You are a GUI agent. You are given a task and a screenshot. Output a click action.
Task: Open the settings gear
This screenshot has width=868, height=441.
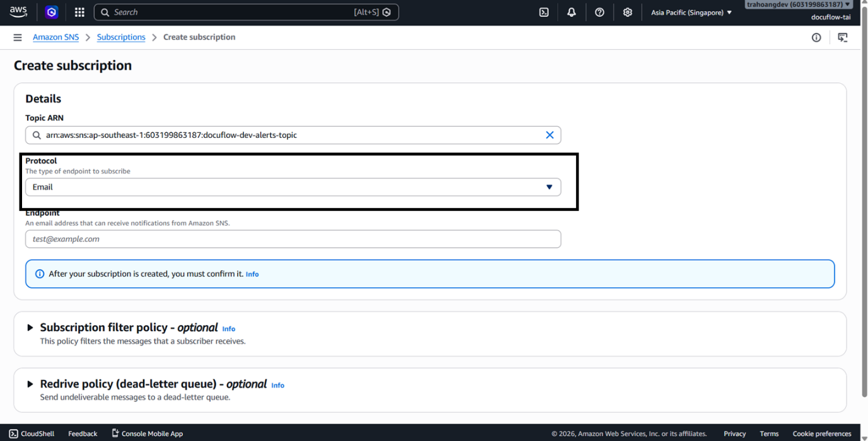(627, 12)
